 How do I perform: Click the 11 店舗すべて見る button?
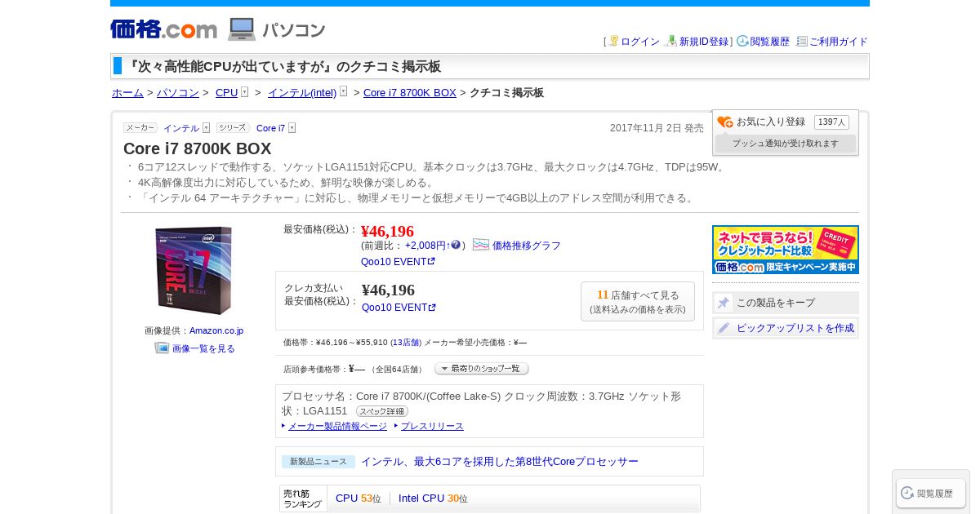pos(638,302)
